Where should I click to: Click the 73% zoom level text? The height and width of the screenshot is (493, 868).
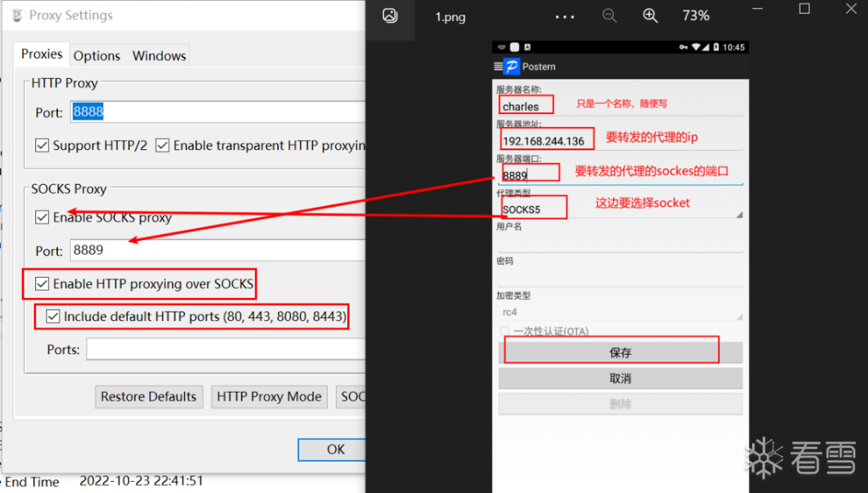[696, 15]
